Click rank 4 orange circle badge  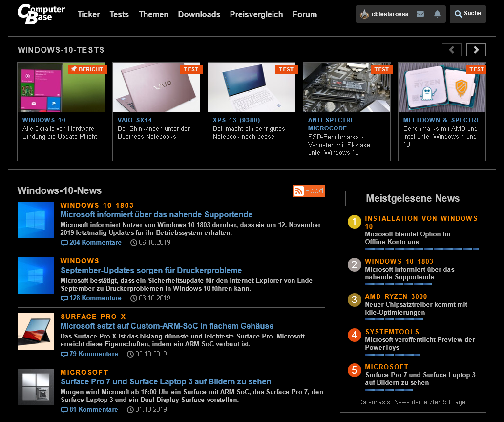click(355, 335)
